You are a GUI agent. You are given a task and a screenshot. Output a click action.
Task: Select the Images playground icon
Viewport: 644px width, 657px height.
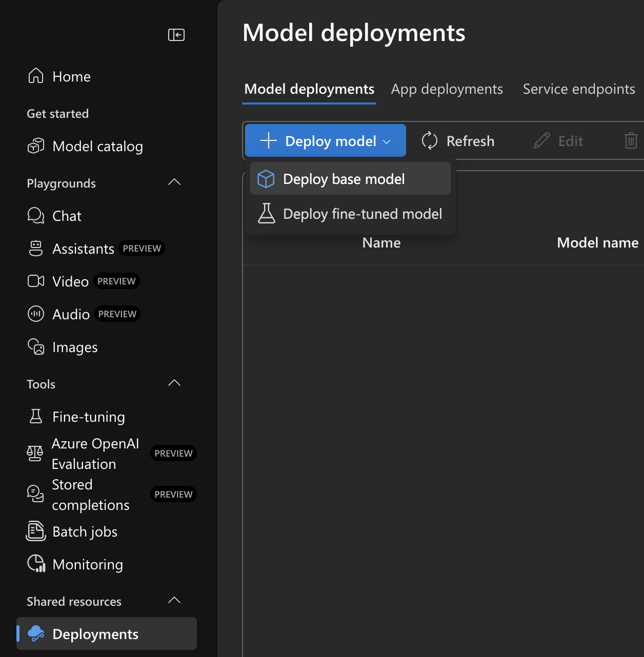pyautogui.click(x=35, y=347)
